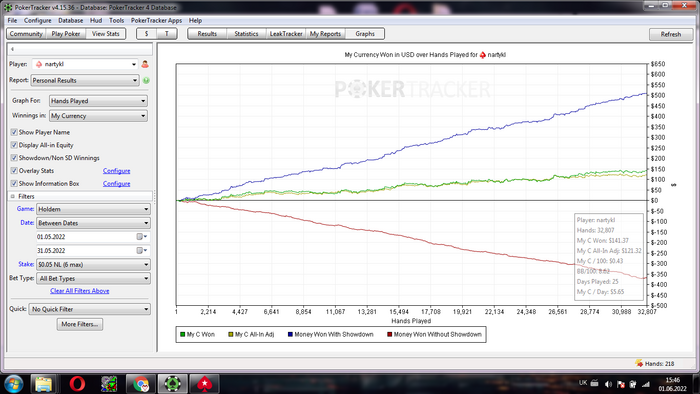Click the More Filters button
The width and height of the screenshot is (700, 394).
pyautogui.click(x=80, y=324)
